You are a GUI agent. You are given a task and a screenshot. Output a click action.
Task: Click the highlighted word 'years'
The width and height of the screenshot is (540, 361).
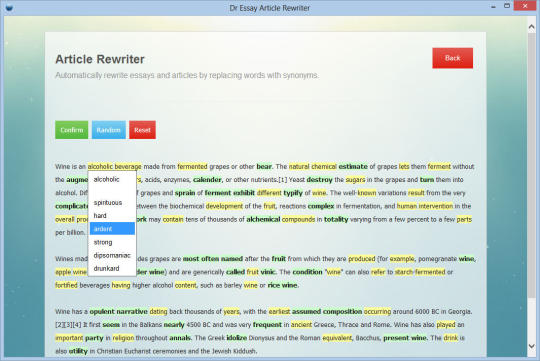pyautogui.click(x=231, y=311)
